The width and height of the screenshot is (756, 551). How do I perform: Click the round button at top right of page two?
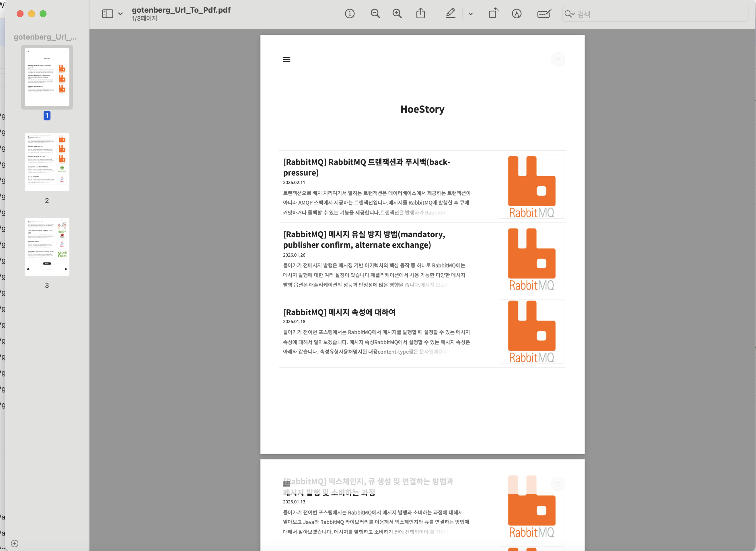(x=558, y=484)
